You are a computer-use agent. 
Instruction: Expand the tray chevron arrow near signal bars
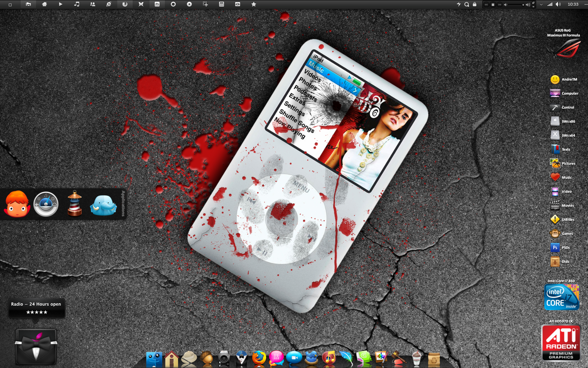[x=541, y=5]
